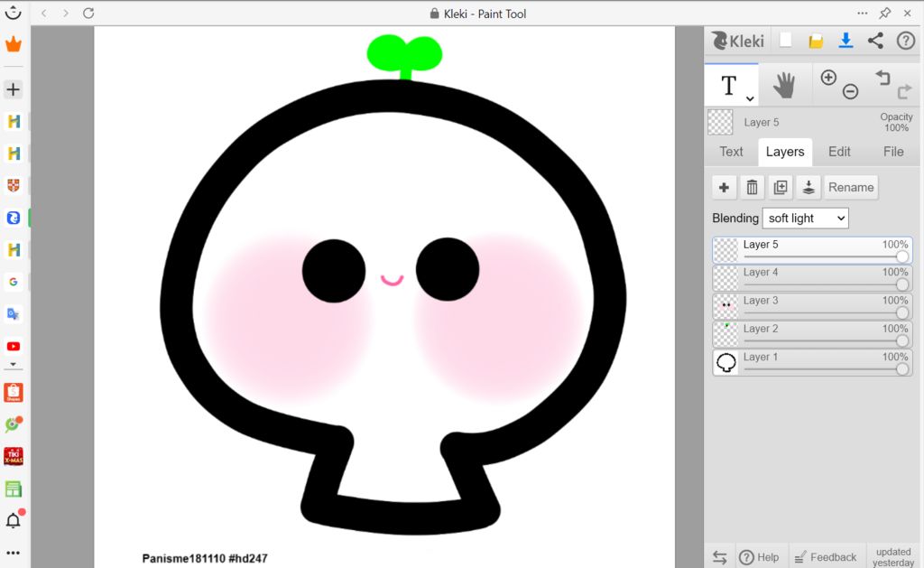Click the Layer 1 thumbnail preview
924x568 pixels.
tap(726, 363)
